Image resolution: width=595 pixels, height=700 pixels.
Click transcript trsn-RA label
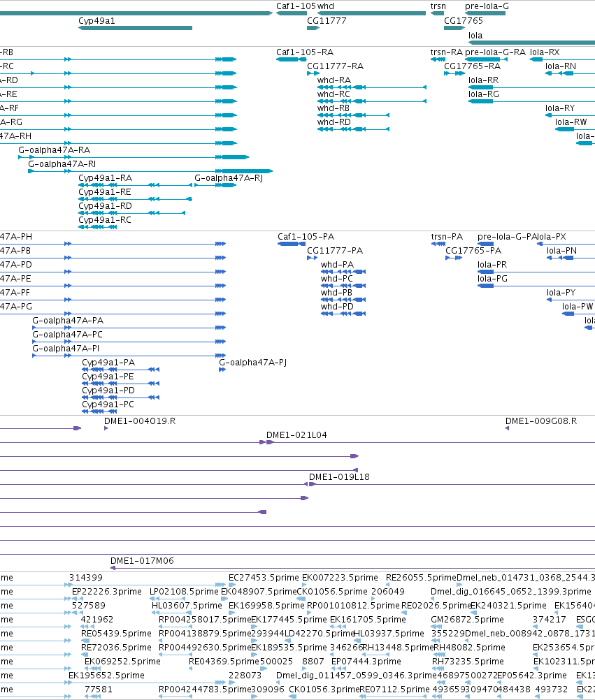coord(447,52)
